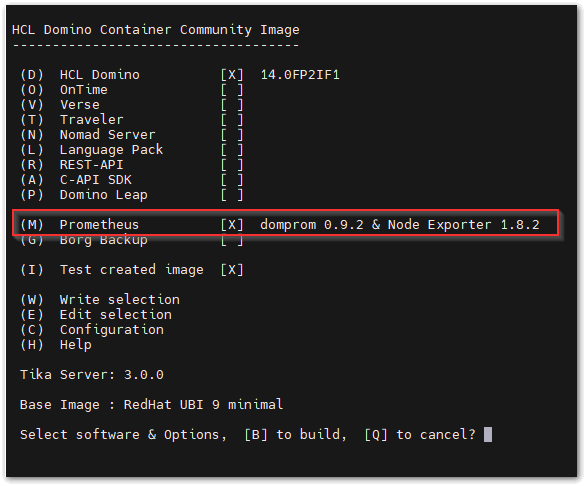586x486 pixels.
Task: Click the (M) shortcut key label
Action: 32,225
